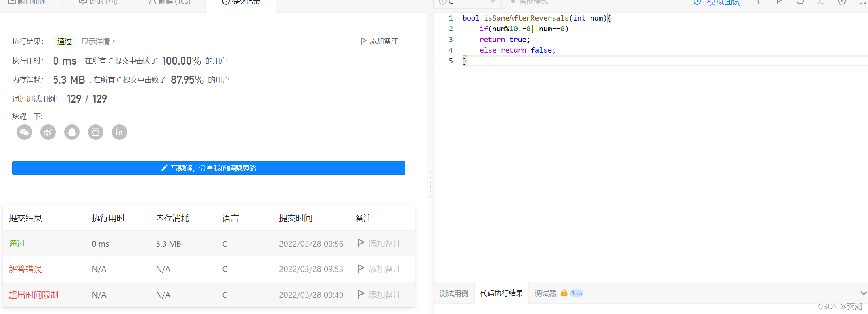Screen dimensions: 868x314
Task: Click the 5.3 MB cell in table
Action: (168, 244)
